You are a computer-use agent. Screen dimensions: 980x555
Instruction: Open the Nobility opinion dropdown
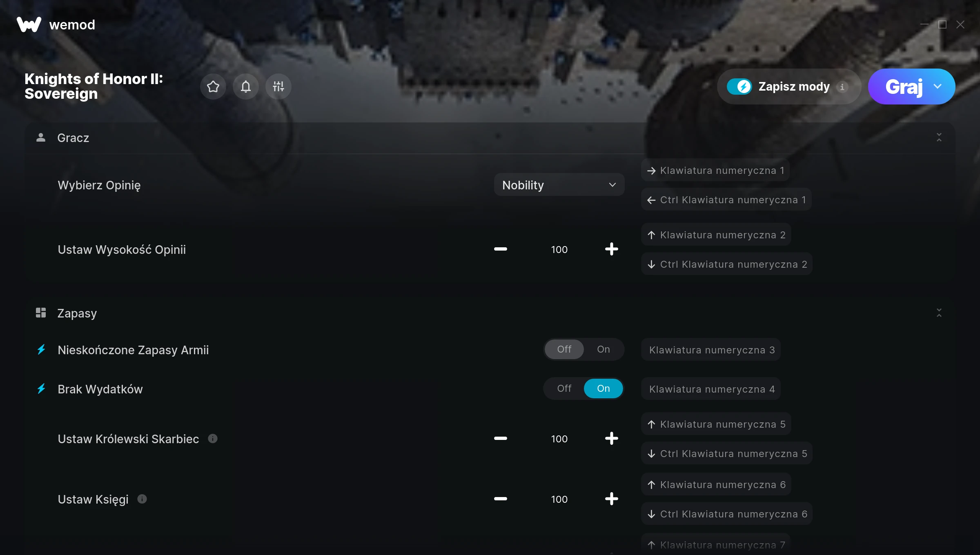coord(559,185)
